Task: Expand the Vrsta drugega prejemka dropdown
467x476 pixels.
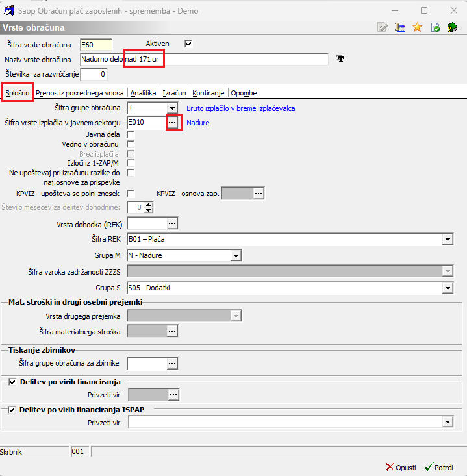Action: click(236, 316)
